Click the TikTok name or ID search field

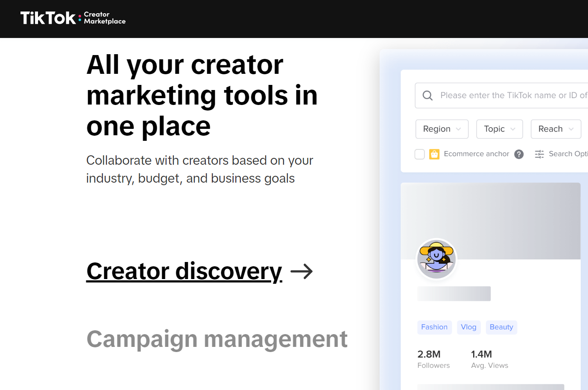(x=512, y=96)
